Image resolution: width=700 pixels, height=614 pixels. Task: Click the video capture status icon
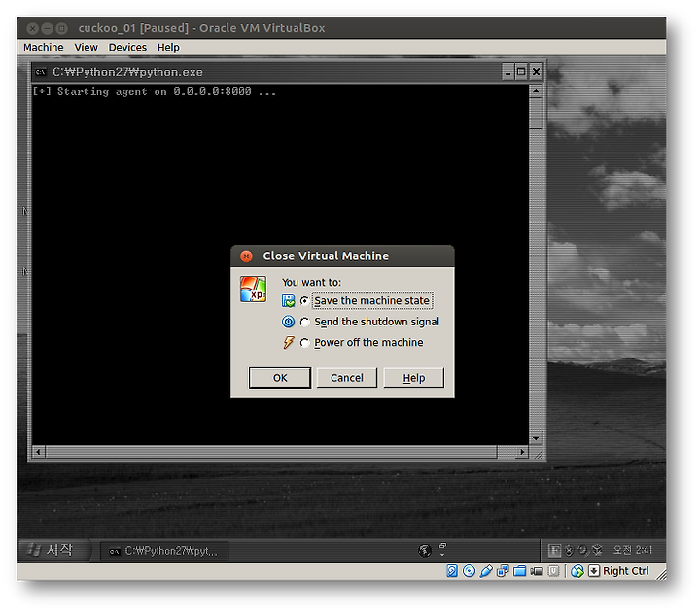point(537,571)
